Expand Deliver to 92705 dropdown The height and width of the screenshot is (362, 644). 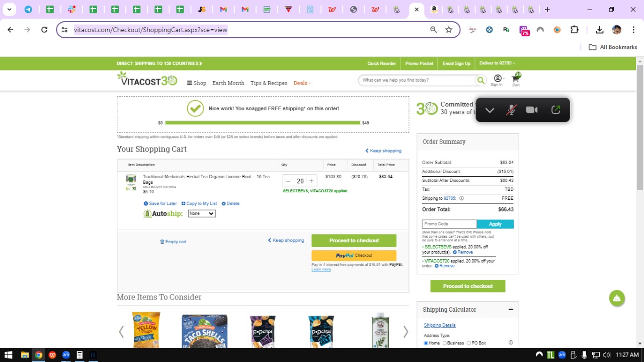497,63
